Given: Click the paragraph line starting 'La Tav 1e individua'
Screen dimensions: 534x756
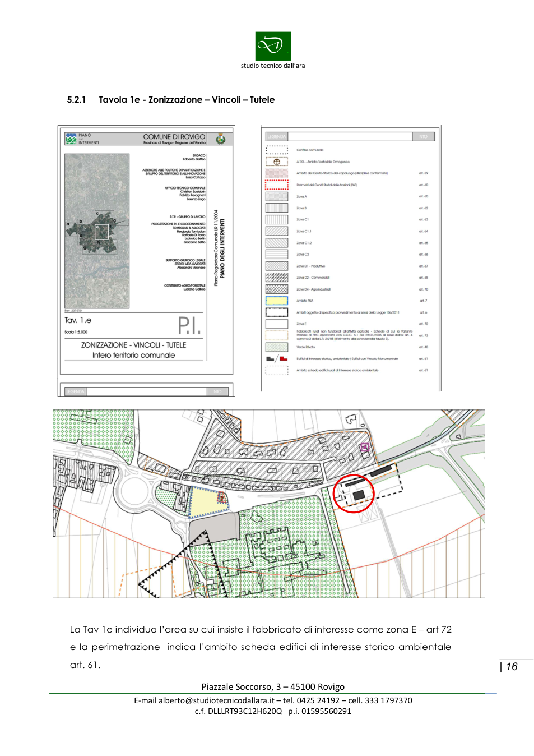Looking at the screenshot, I should 261,630.
